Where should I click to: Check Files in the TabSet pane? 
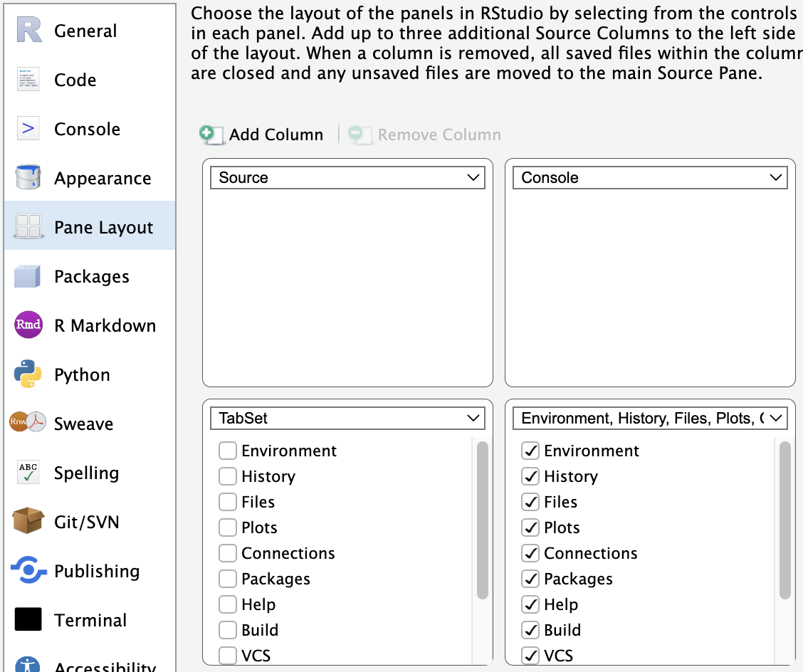click(228, 502)
